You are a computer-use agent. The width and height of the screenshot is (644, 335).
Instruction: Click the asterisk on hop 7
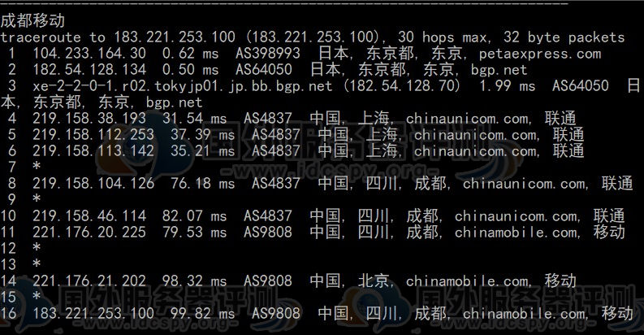[37, 167]
